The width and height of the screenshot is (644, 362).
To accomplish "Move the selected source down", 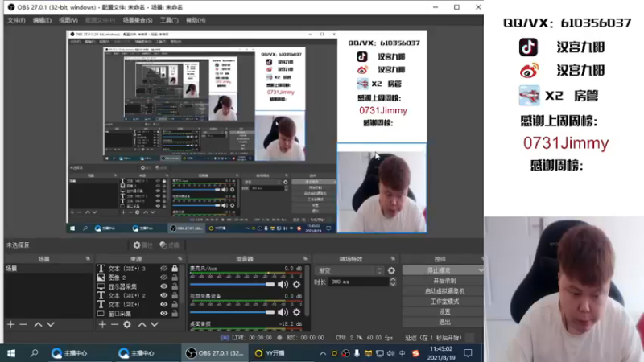I will click(155, 325).
